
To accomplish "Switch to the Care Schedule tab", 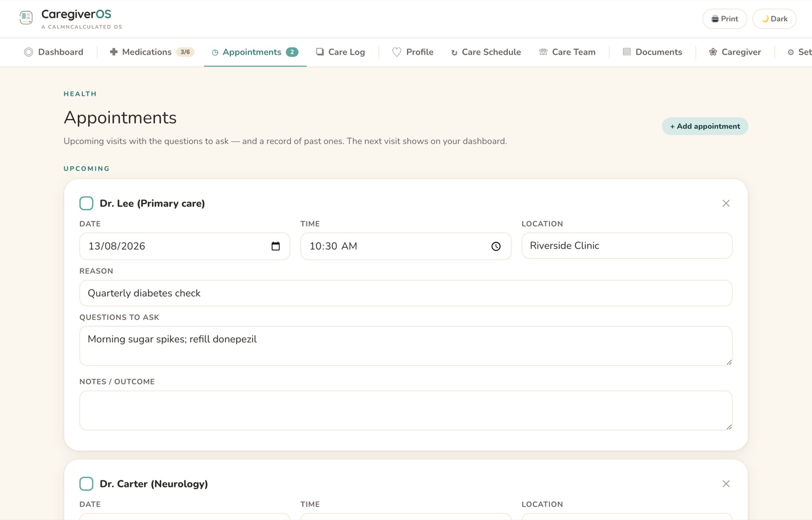I will [x=486, y=52].
